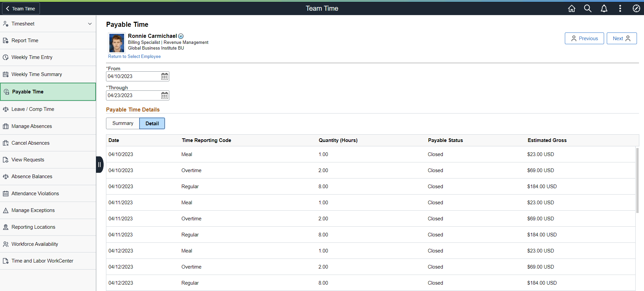
Task: Select the 04/10/2023 Meal row
Action: click(x=371, y=154)
